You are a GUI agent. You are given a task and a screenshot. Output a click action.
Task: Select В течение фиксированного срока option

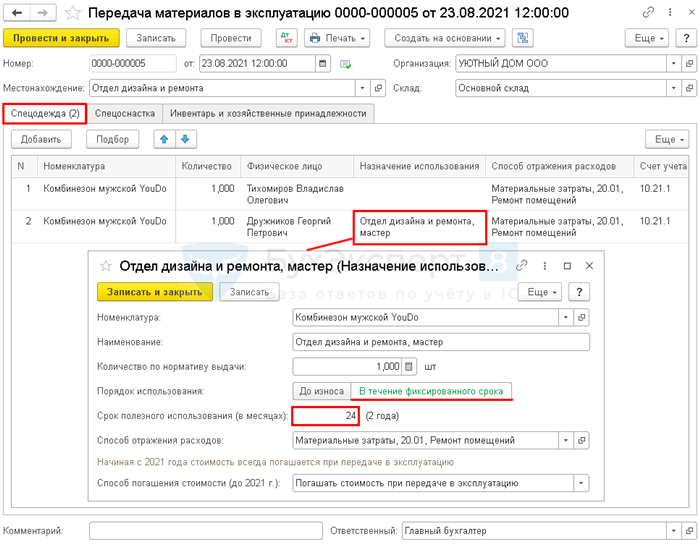pos(431,391)
